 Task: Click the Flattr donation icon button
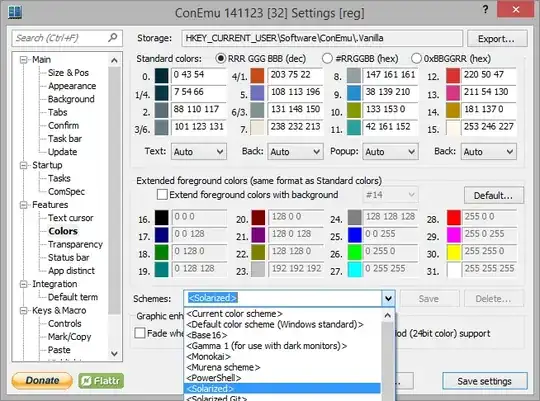point(101,381)
